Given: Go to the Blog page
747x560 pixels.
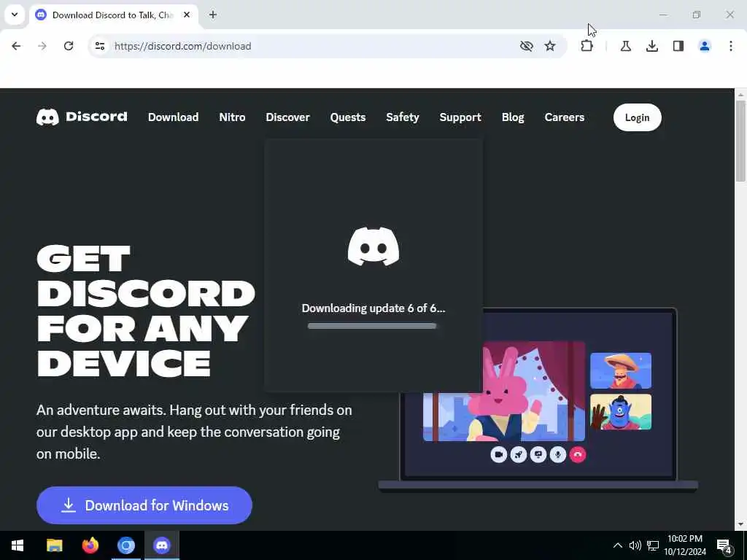Looking at the screenshot, I should (x=513, y=117).
